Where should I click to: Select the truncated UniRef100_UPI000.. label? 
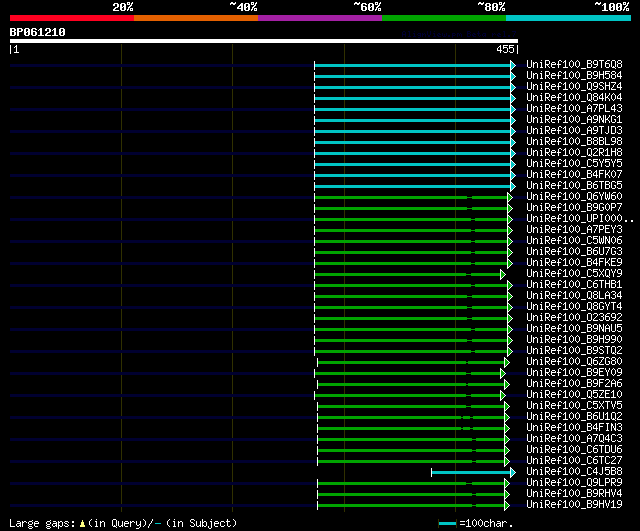tap(580, 219)
